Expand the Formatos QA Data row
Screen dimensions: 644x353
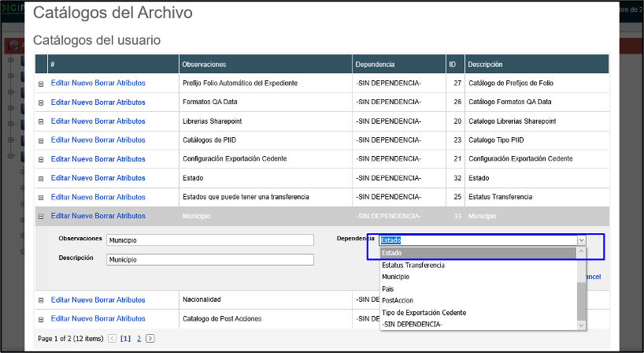[41, 102]
